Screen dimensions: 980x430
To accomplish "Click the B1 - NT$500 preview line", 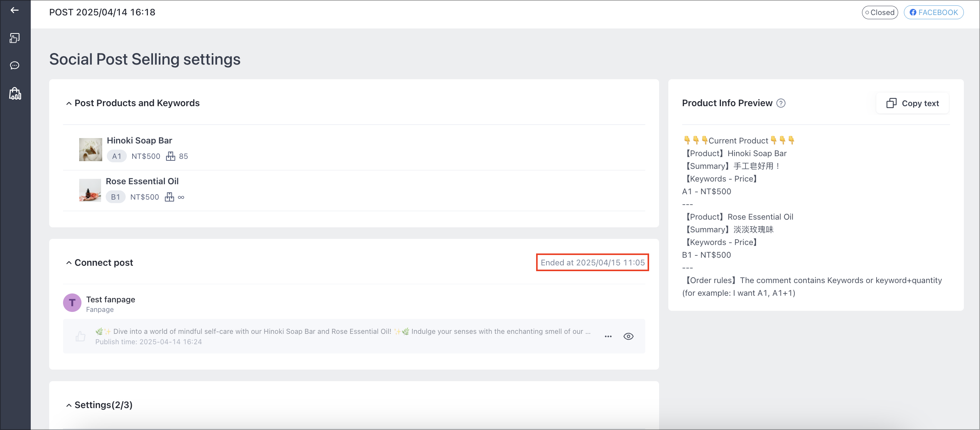I will tap(706, 255).
